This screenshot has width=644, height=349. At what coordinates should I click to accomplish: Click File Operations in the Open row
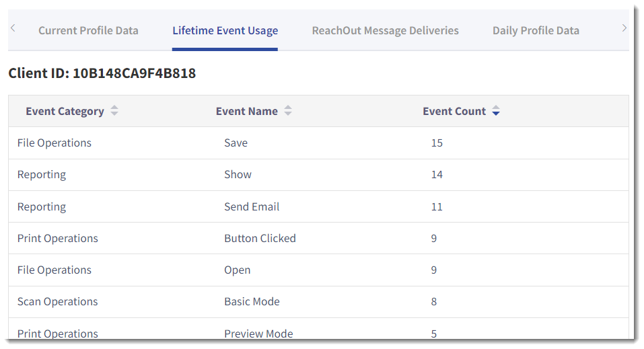55,270
